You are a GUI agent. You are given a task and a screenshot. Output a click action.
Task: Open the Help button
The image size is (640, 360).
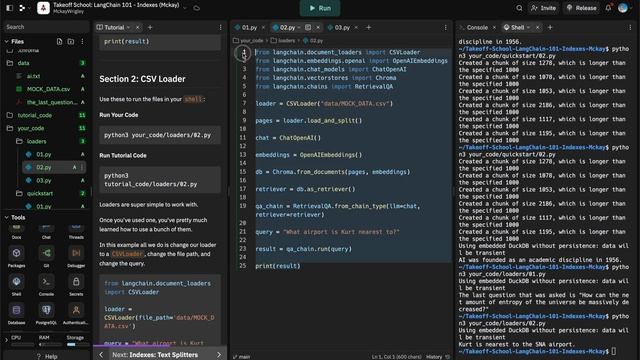click(x=47, y=356)
